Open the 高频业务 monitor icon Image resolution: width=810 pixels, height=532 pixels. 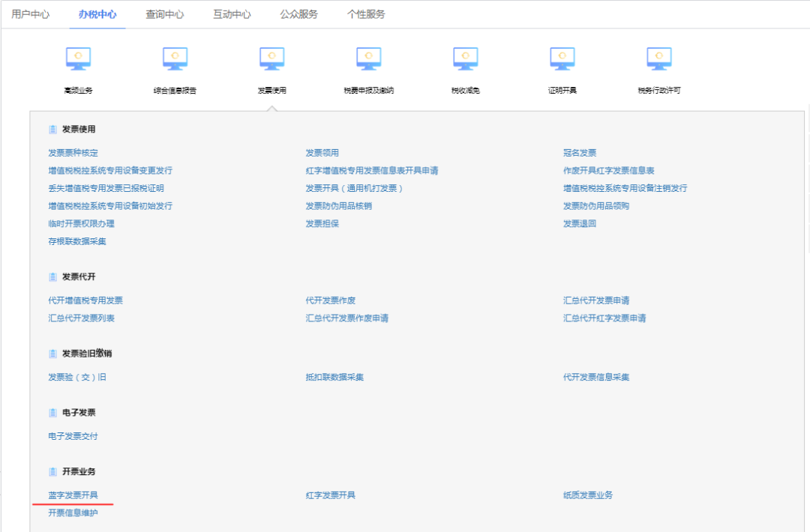[79, 59]
